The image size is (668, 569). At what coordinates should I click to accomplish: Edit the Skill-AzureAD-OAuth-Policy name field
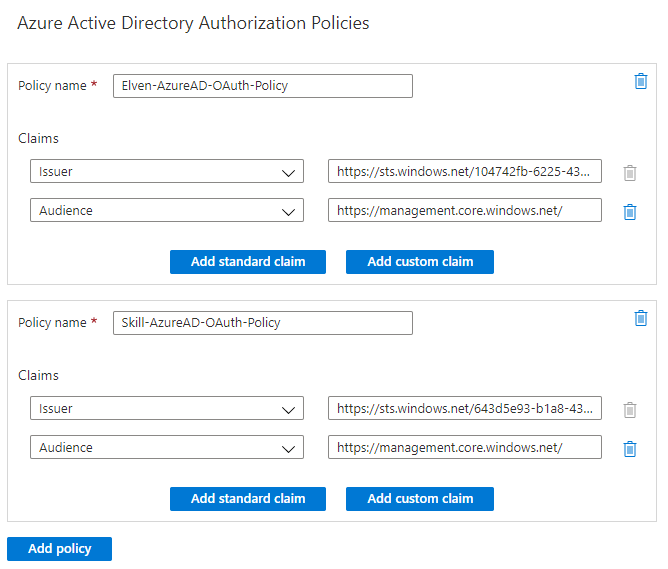(x=263, y=323)
